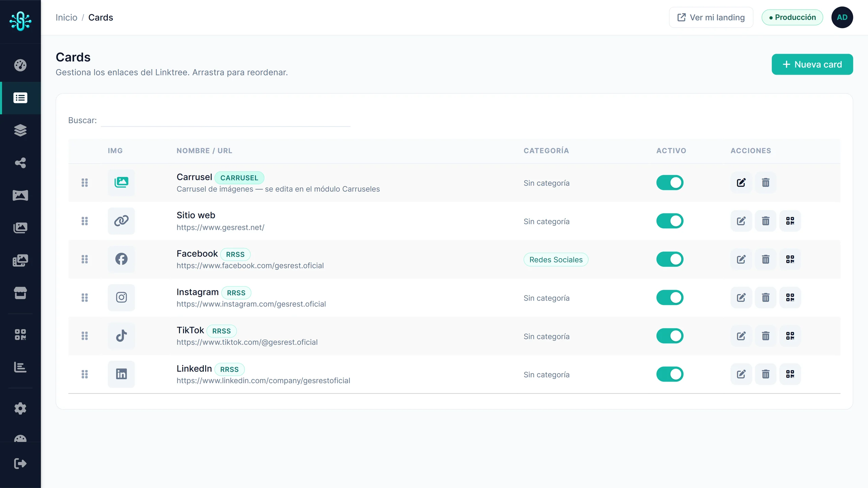Click the CARRUSEL tag badge
868x488 pixels.
(x=239, y=178)
